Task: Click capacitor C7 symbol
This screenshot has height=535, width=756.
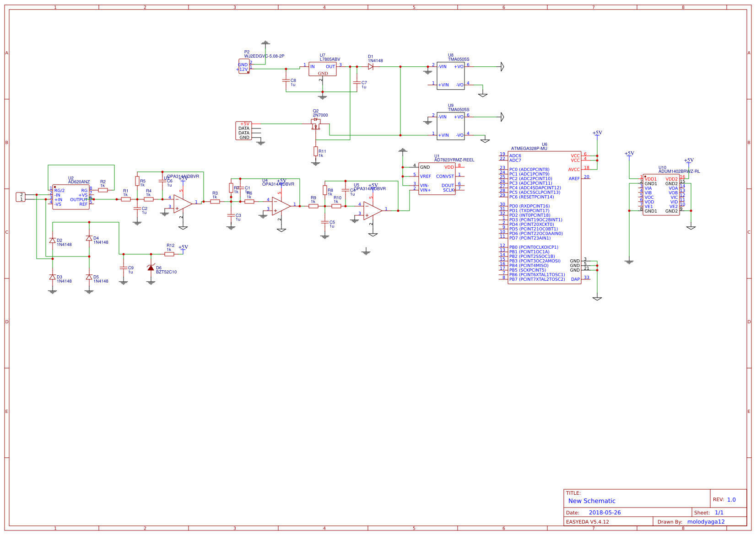Action: click(x=357, y=83)
